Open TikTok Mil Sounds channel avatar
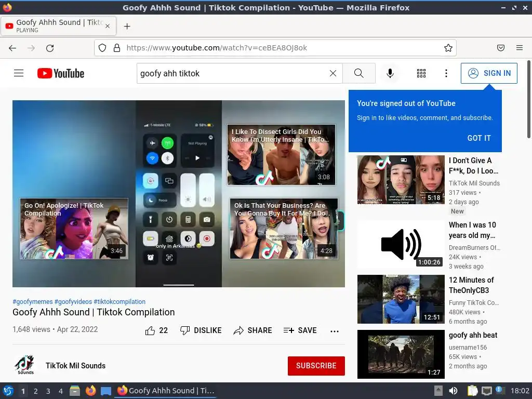The width and height of the screenshot is (532, 399). tap(25, 365)
